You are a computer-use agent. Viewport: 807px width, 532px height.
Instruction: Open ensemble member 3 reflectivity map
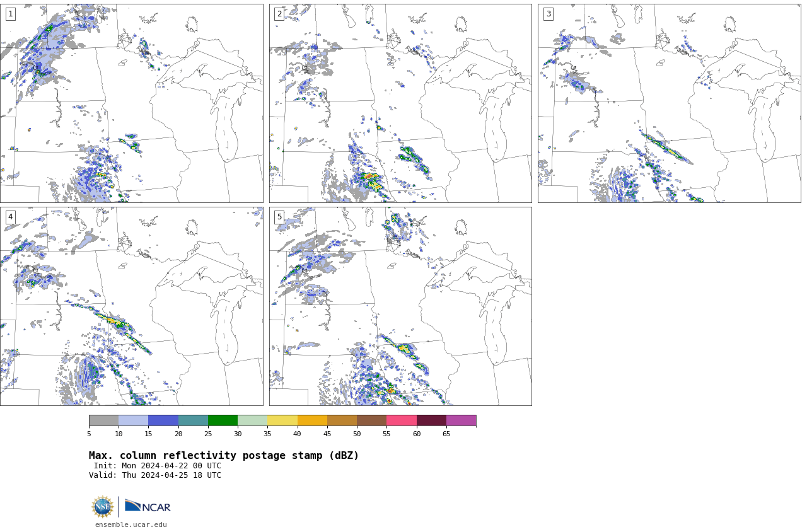pyautogui.click(x=669, y=103)
